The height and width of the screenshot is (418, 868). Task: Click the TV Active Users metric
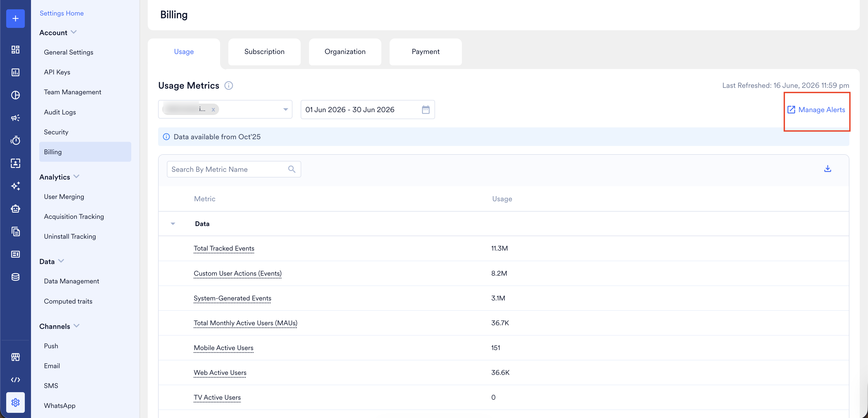pyautogui.click(x=217, y=397)
